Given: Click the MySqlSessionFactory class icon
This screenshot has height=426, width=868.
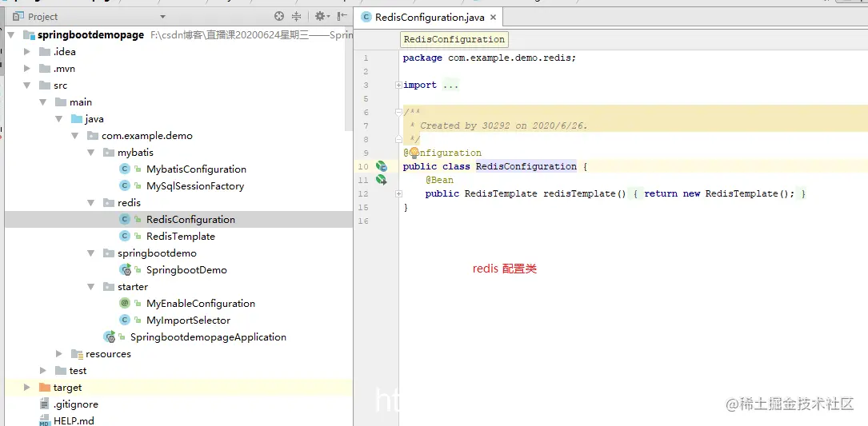Looking at the screenshot, I should tap(125, 186).
